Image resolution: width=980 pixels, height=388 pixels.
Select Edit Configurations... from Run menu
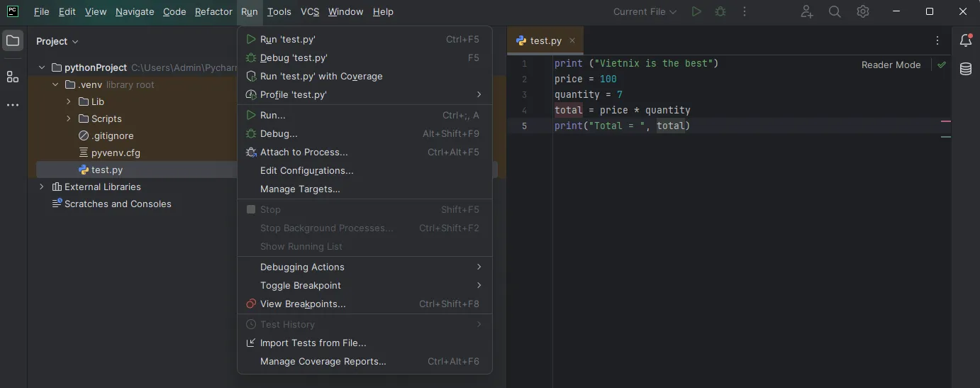pos(306,170)
